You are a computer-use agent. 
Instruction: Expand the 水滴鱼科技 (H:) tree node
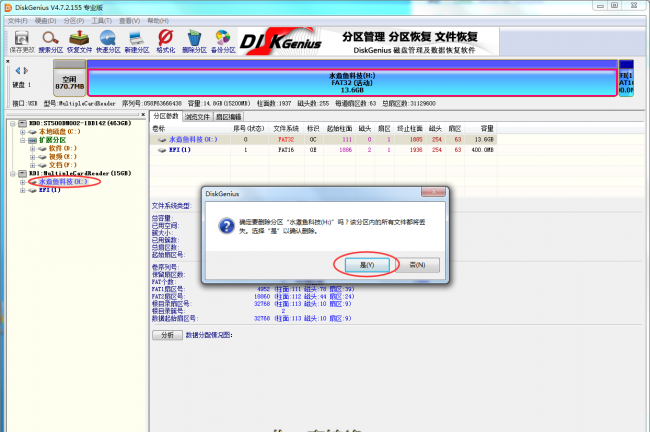pos(22,182)
